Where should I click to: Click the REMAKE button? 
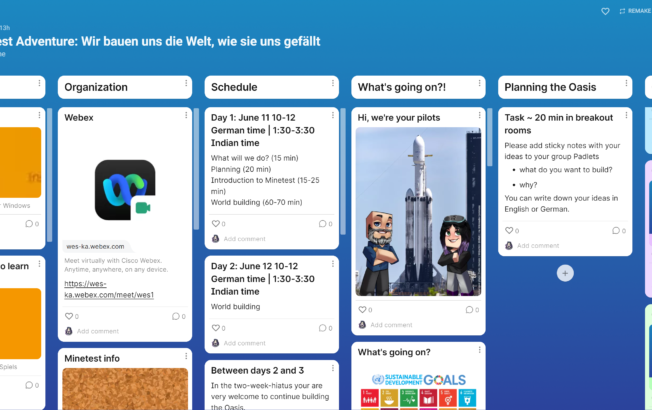click(x=635, y=11)
